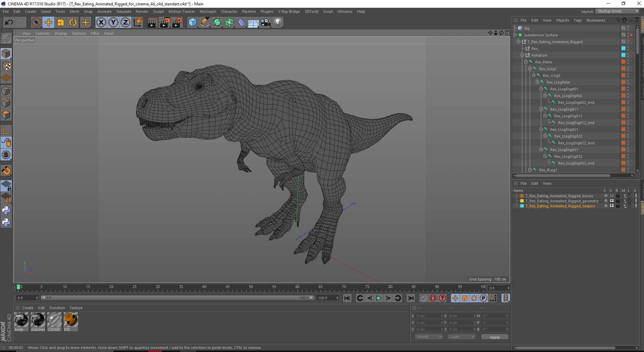Toggle Y axis lock
644x352 pixels.
pos(113,23)
